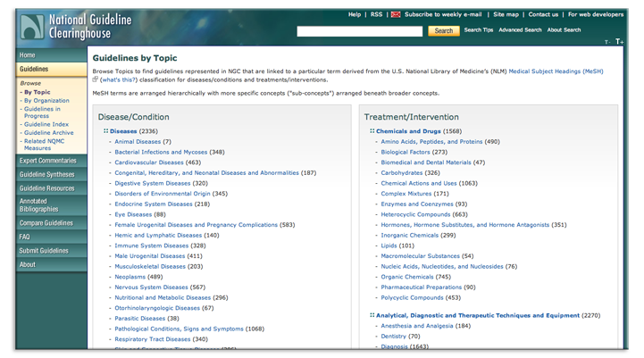Click the grid icon beside Diseases
Screen dimensions: 644x358
point(105,131)
